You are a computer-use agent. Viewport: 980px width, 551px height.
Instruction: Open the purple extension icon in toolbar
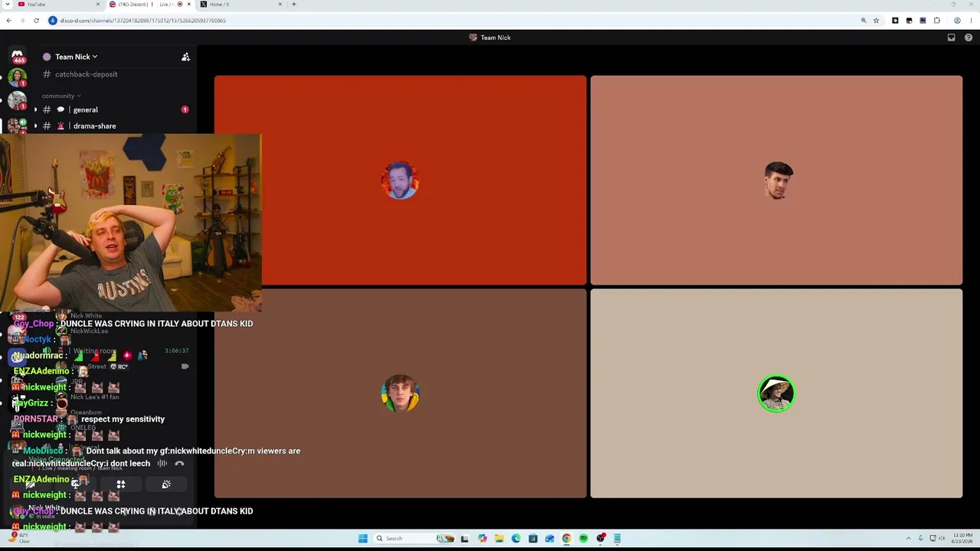click(x=923, y=21)
